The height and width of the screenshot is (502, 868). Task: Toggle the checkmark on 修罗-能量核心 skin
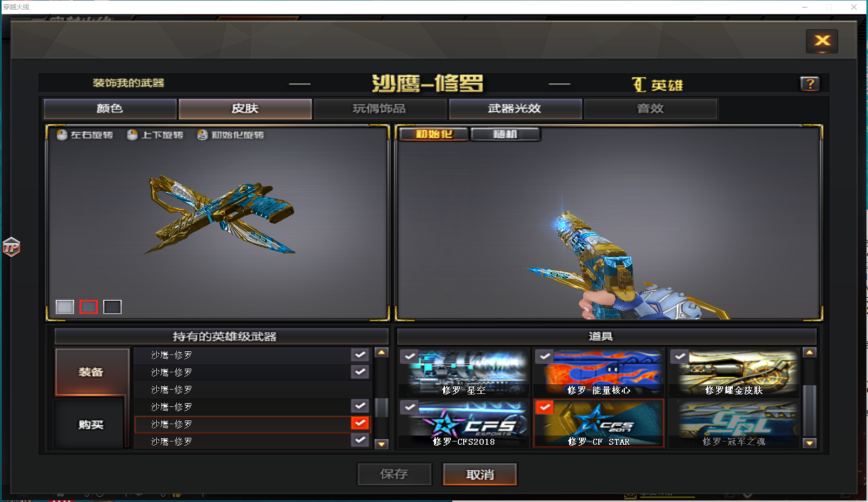[x=545, y=356]
